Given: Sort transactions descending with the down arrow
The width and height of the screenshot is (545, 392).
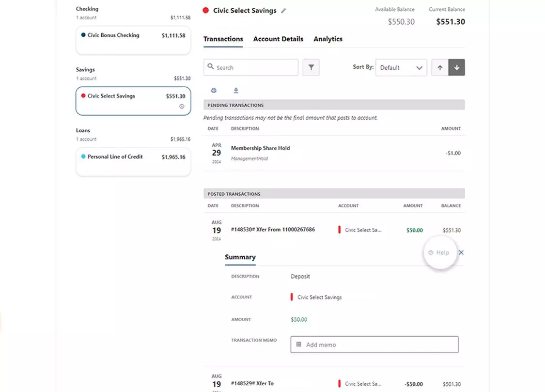Looking at the screenshot, I should (x=457, y=67).
